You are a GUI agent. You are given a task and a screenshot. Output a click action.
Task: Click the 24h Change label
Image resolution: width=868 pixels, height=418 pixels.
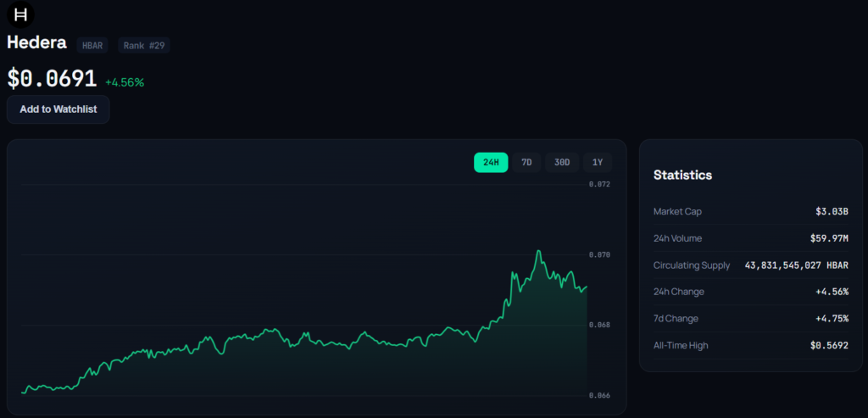click(x=679, y=292)
